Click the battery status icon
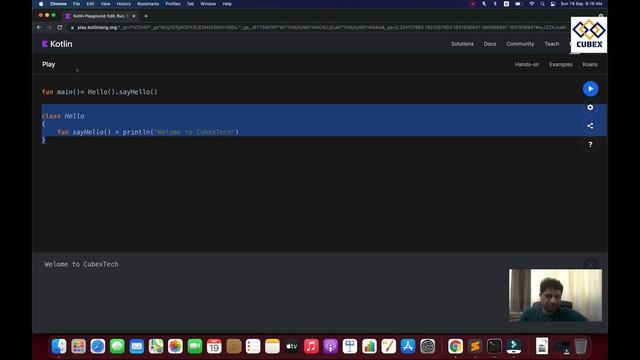Image resolution: width=640 pixels, height=360 pixels. click(518, 4)
